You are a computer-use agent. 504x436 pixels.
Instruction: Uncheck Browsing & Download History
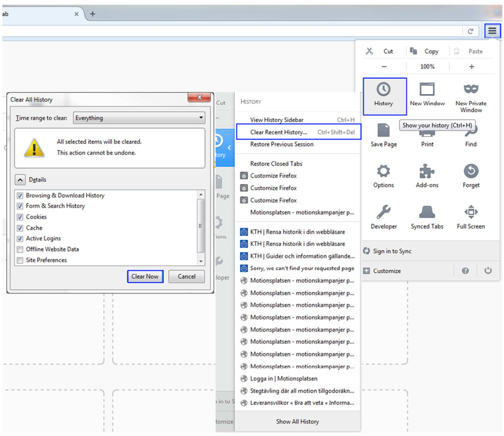(x=20, y=195)
